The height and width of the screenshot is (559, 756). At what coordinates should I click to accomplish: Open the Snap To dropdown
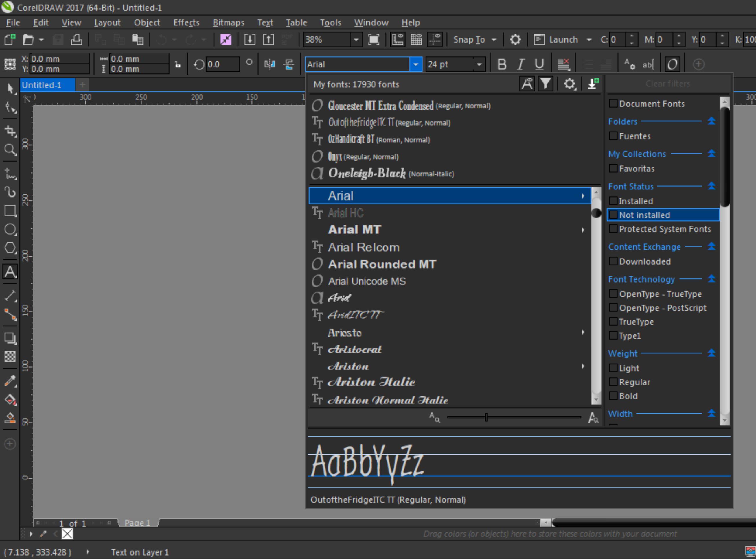(494, 40)
